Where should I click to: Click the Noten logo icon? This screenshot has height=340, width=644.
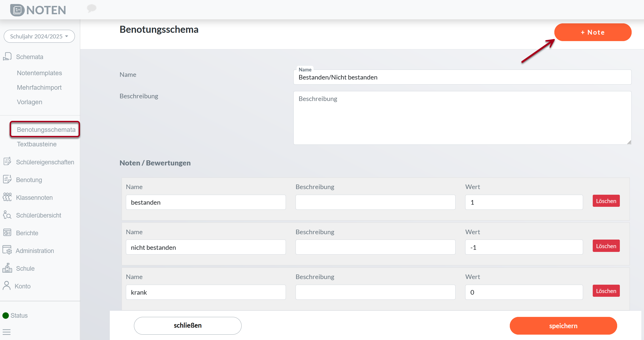point(17,10)
